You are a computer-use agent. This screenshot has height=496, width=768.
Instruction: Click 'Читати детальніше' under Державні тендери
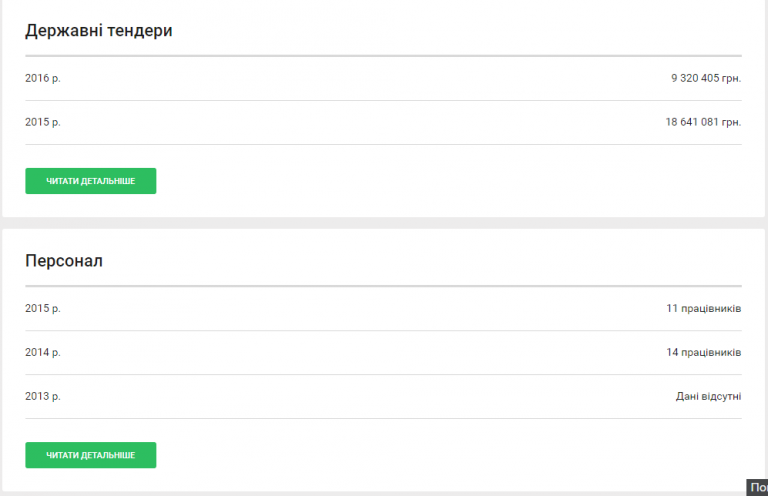[x=90, y=181]
